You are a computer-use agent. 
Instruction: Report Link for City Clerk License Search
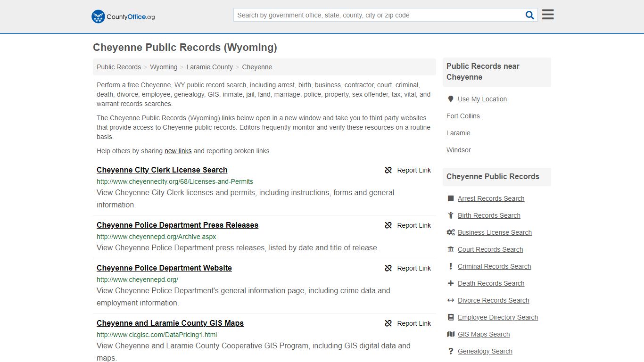tap(414, 170)
